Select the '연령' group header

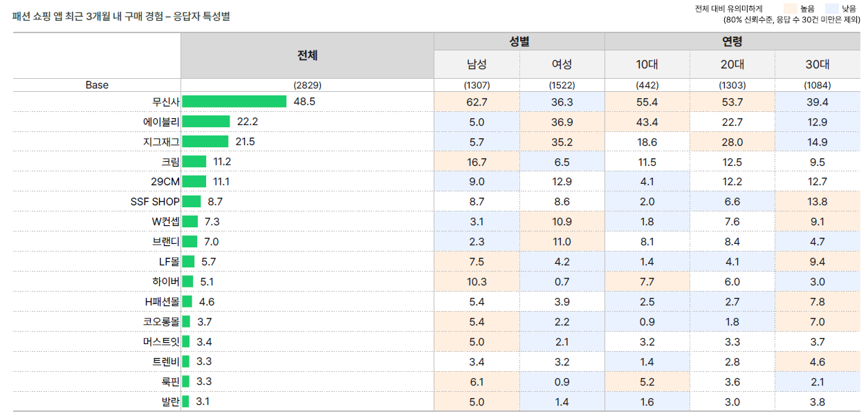[732, 41]
